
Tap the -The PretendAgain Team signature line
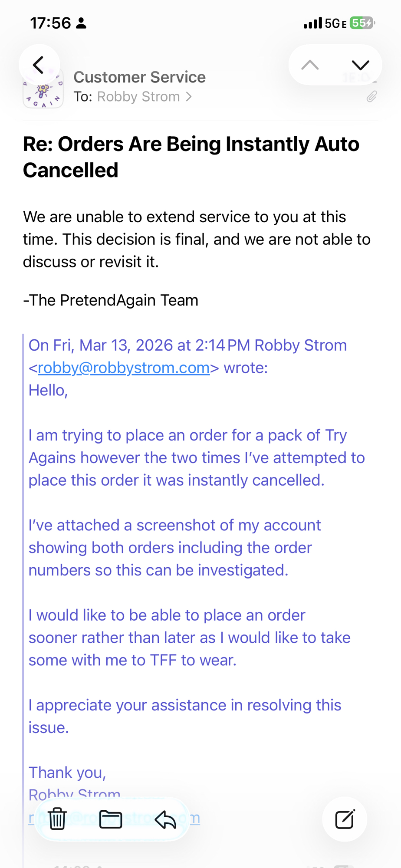tap(111, 300)
